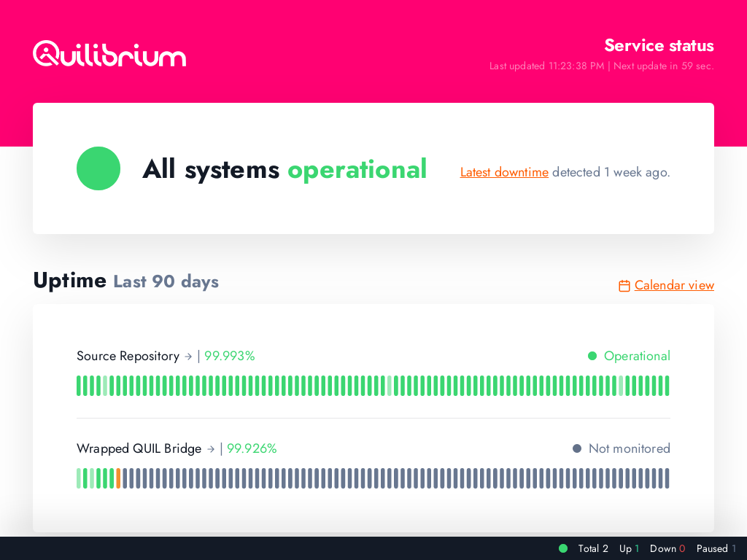
Task: Click the "99.926%" uptime value
Action: pos(252,448)
